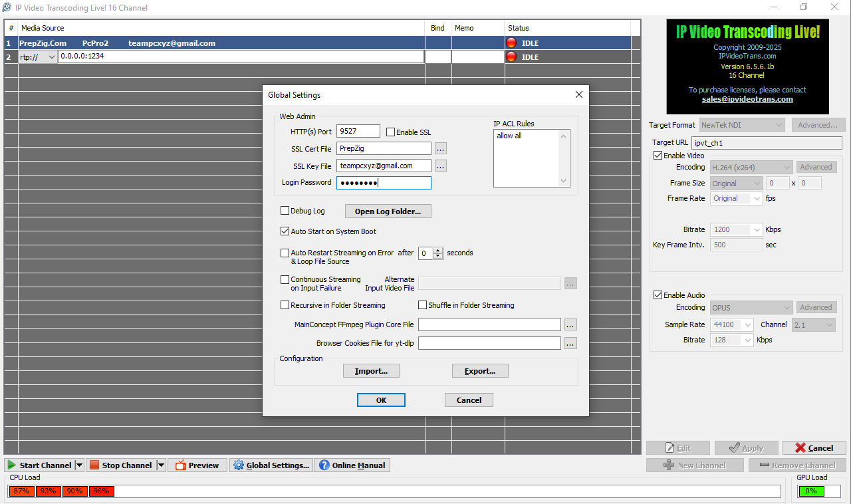The image size is (851, 504).
Task: Click the Edit pencil icon
Action: pyautogui.click(x=669, y=447)
